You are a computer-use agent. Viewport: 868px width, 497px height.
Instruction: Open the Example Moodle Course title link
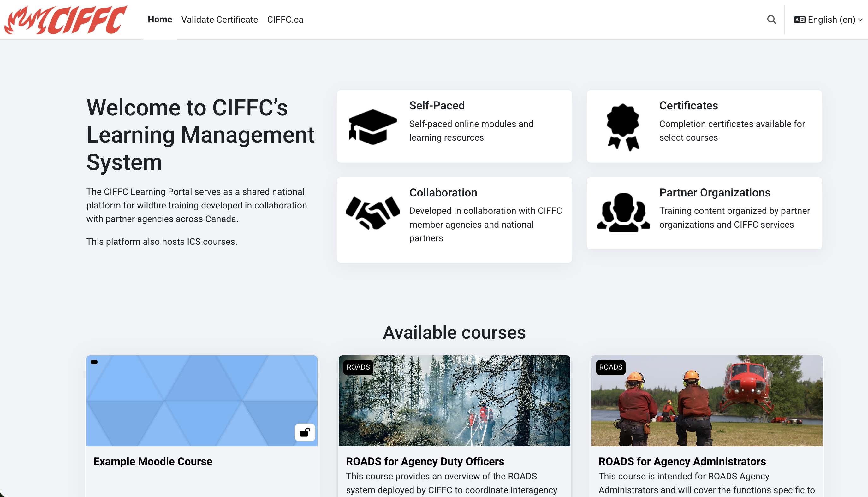tap(153, 461)
